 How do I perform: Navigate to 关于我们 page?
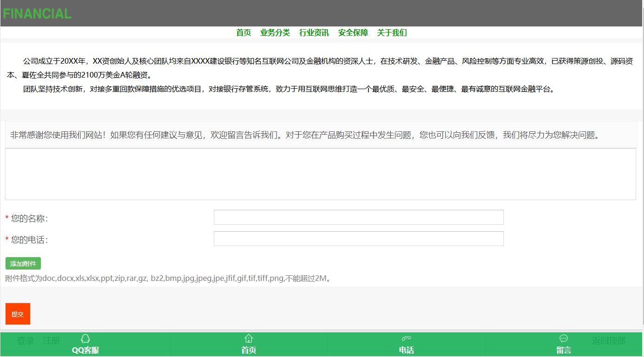[x=392, y=32]
